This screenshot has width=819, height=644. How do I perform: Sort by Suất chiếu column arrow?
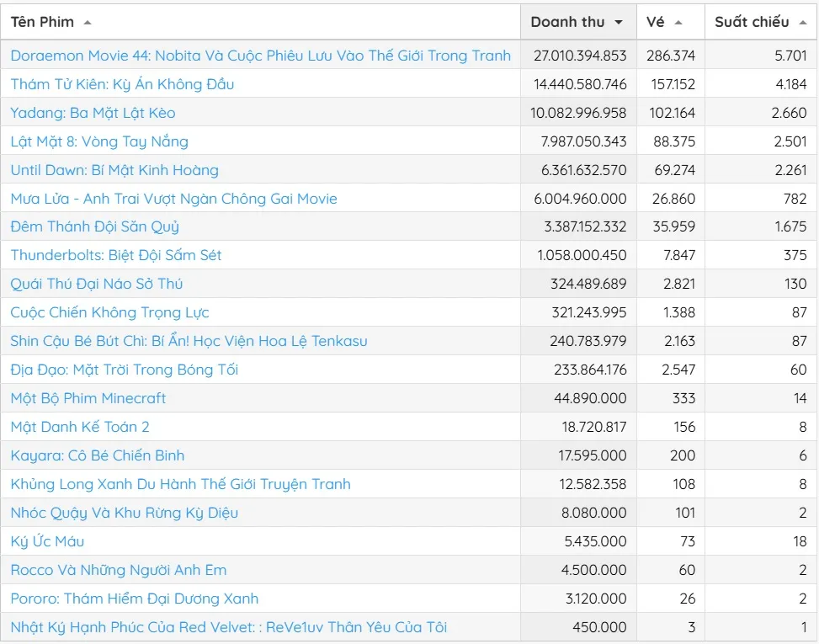tap(802, 23)
